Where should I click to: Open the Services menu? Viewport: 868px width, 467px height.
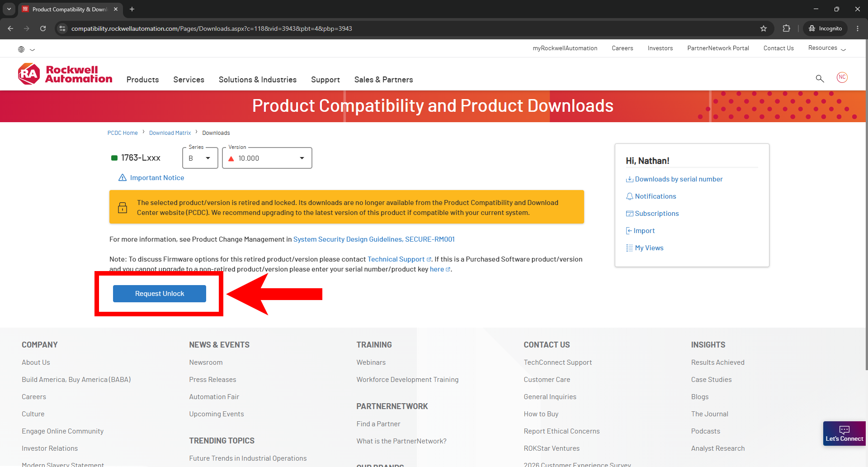(x=189, y=80)
